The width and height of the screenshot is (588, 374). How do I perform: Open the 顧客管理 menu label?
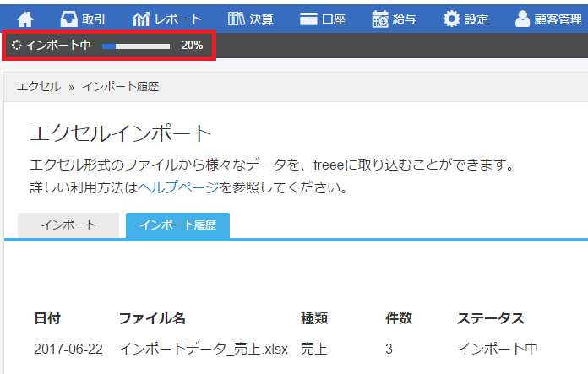(x=558, y=19)
